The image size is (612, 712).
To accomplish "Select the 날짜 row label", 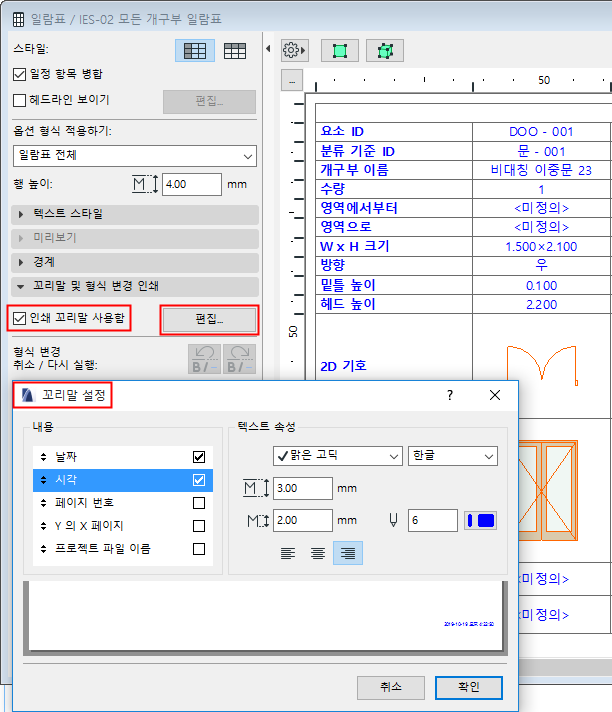I will (x=66, y=457).
